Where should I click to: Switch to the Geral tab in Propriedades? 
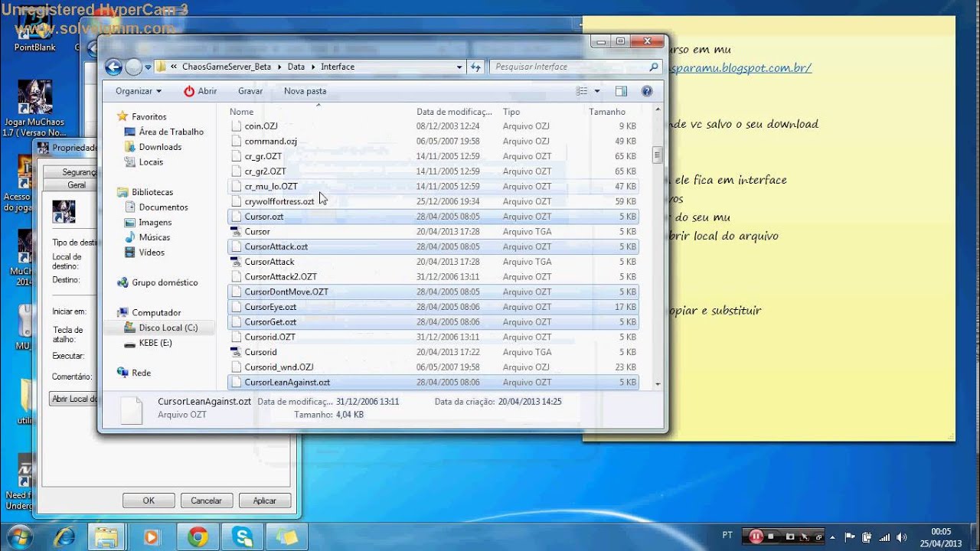point(76,184)
